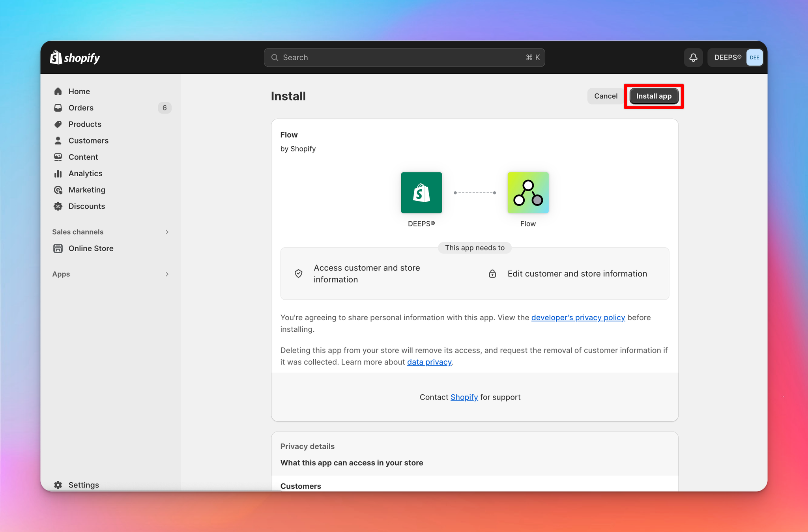Click the Shopify logo
Viewport: 808px width, 532px height.
click(x=75, y=58)
